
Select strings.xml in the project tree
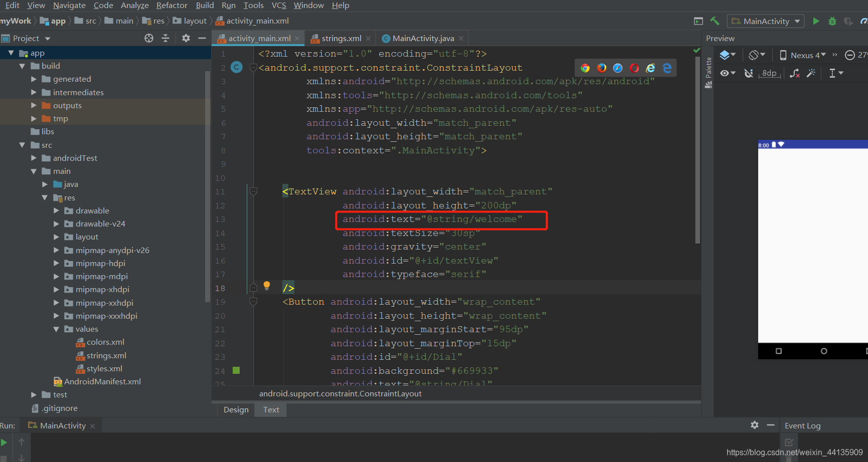tap(101, 355)
